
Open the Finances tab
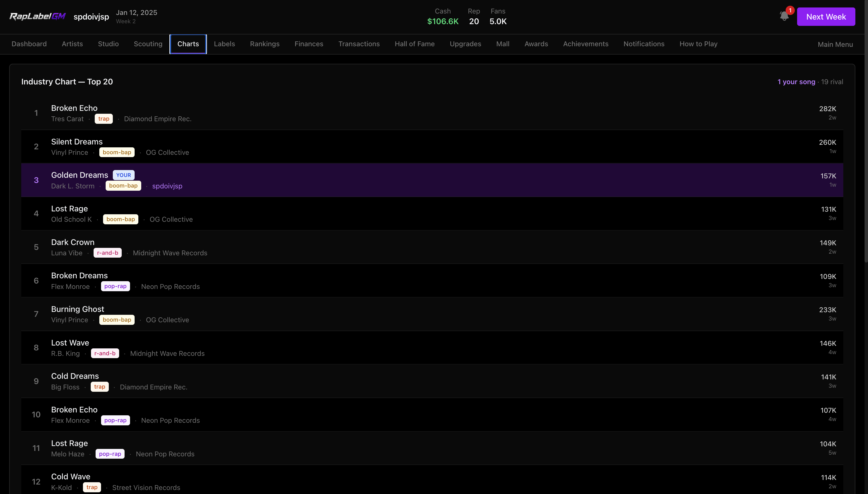pyautogui.click(x=309, y=44)
